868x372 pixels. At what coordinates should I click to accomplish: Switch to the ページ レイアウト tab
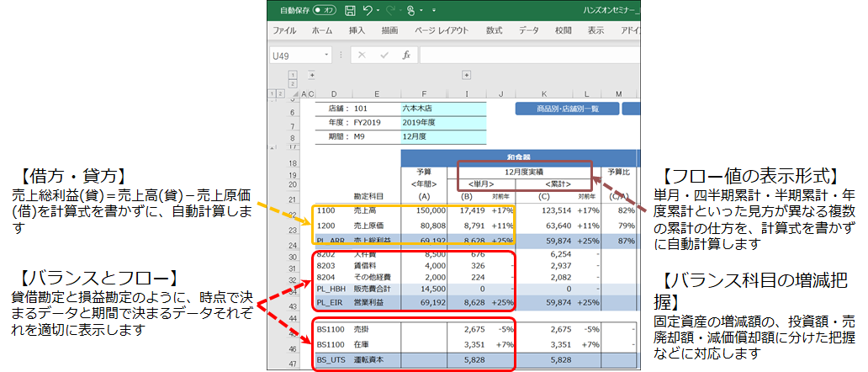tap(442, 30)
